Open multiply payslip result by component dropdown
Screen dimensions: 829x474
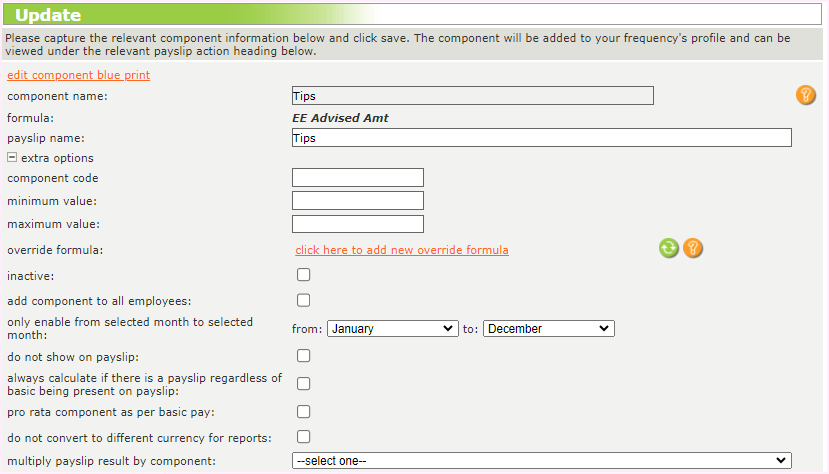(x=541, y=460)
